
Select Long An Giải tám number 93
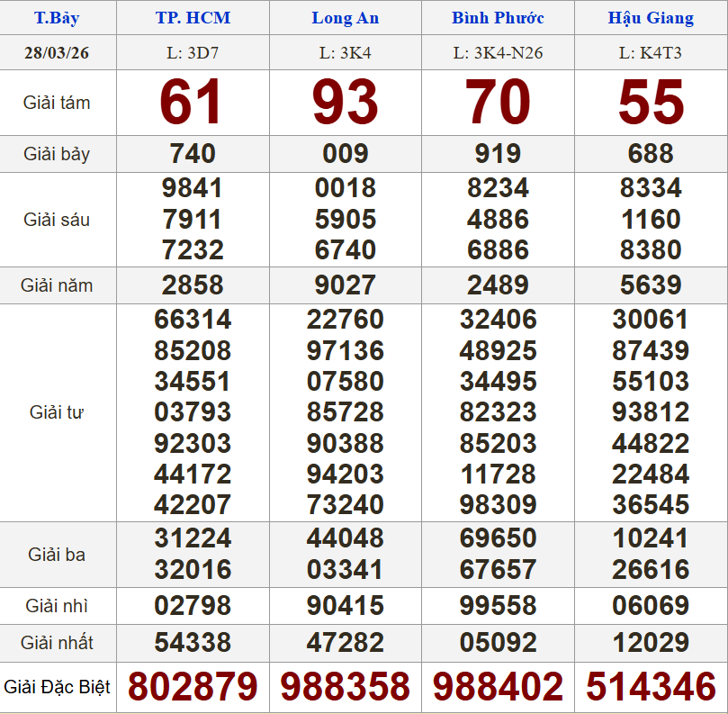[x=346, y=103]
